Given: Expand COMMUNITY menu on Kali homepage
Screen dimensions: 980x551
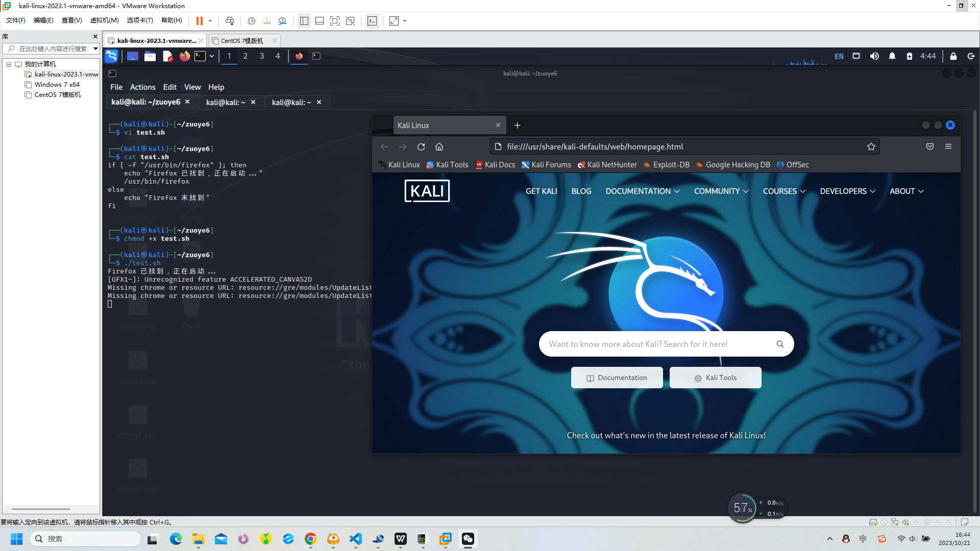Looking at the screenshot, I should [721, 191].
